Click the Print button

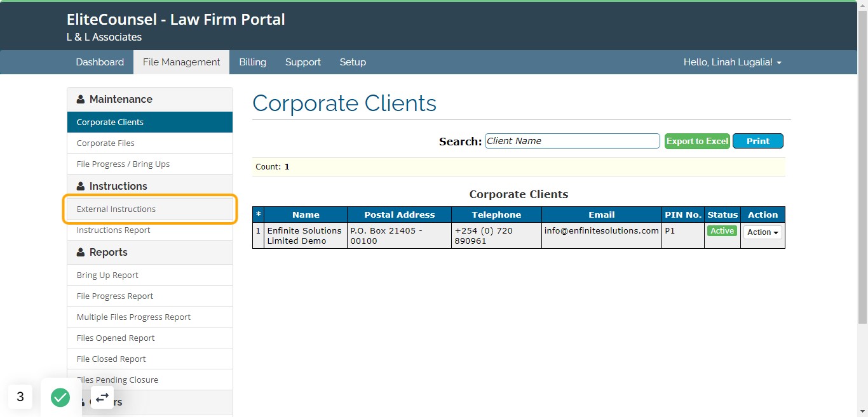[x=758, y=141]
